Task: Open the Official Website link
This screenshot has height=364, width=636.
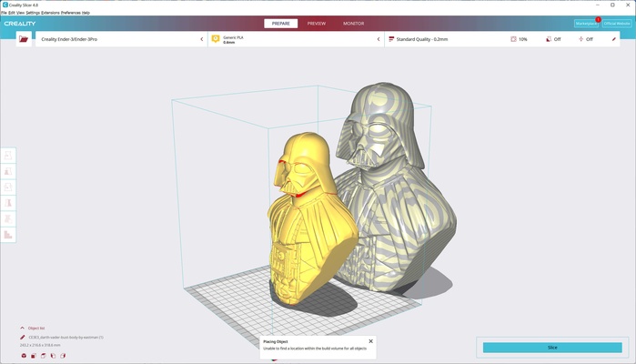Action: 617,24
